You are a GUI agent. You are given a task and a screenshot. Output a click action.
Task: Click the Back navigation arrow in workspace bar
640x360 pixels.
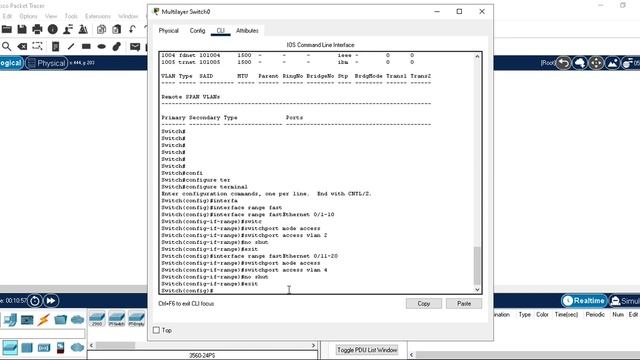[564, 63]
